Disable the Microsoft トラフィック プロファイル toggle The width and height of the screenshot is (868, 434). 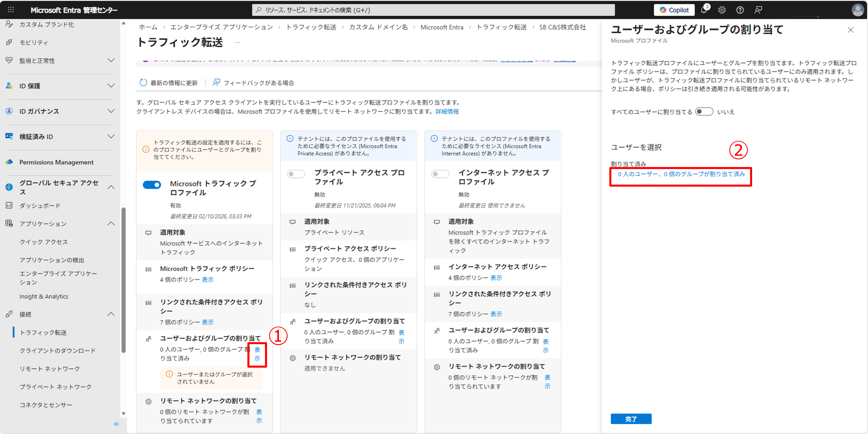coord(152,185)
